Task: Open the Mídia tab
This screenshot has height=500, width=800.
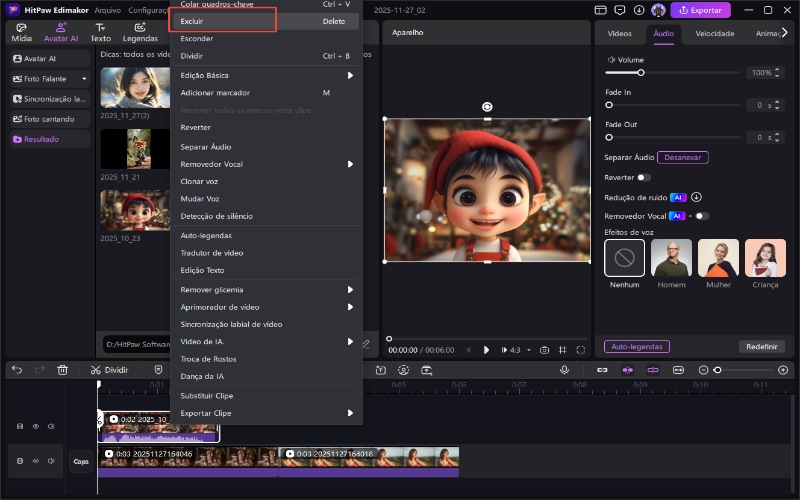Action: pyautogui.click(x=21, y=33)
